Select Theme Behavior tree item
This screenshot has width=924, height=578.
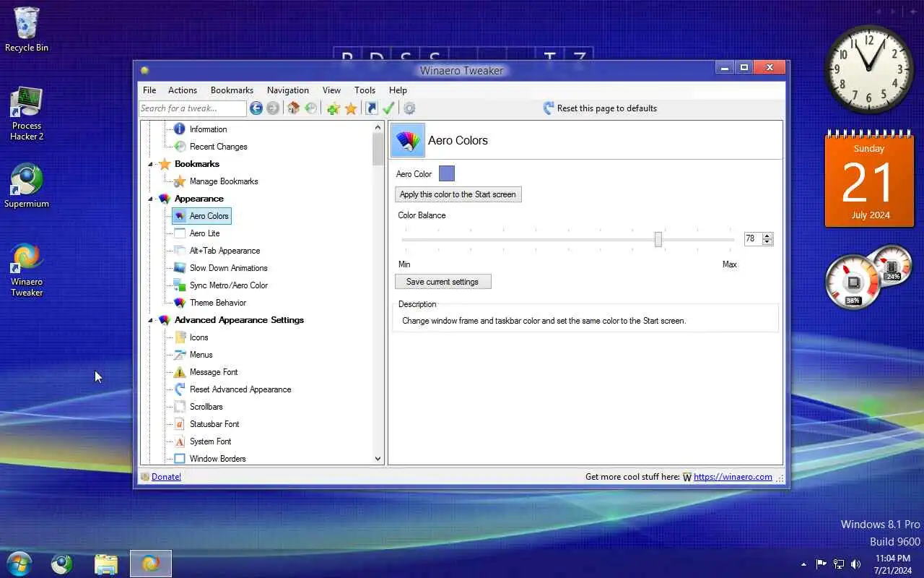click(x=217, y=303)
